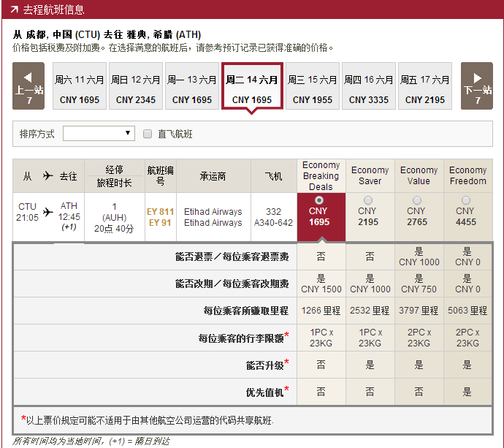Select Economy Freedom CNY 4455 radio
This screenshot has width=504, height=448.
coord(466,200)
